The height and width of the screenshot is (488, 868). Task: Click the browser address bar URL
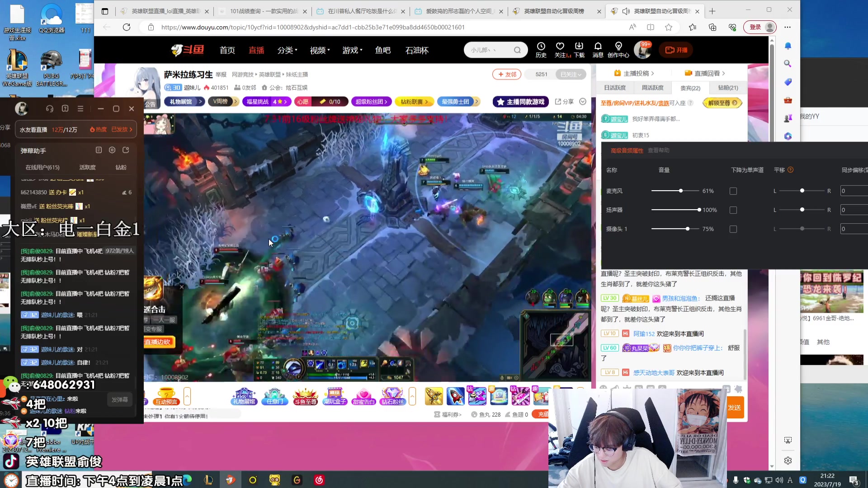(x=313, y=27)
